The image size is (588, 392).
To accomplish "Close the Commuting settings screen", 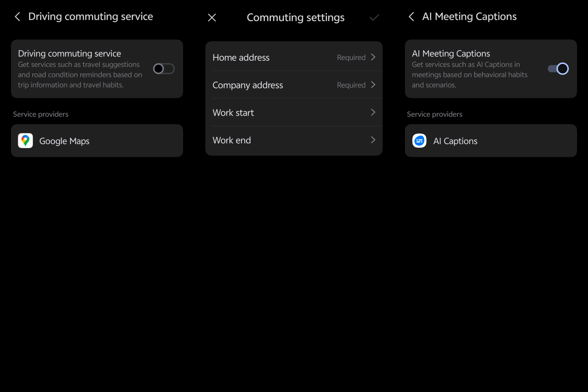I will [212, 17].
